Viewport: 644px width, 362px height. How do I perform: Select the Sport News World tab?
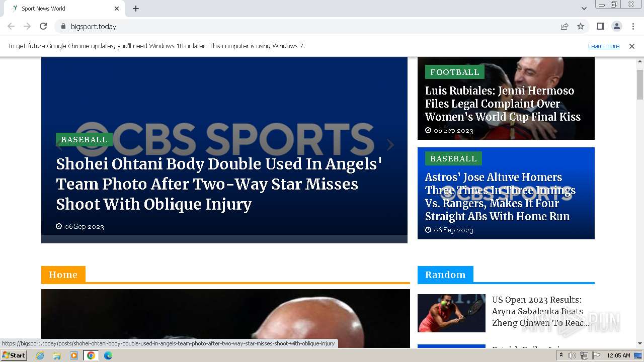[64, 9]
